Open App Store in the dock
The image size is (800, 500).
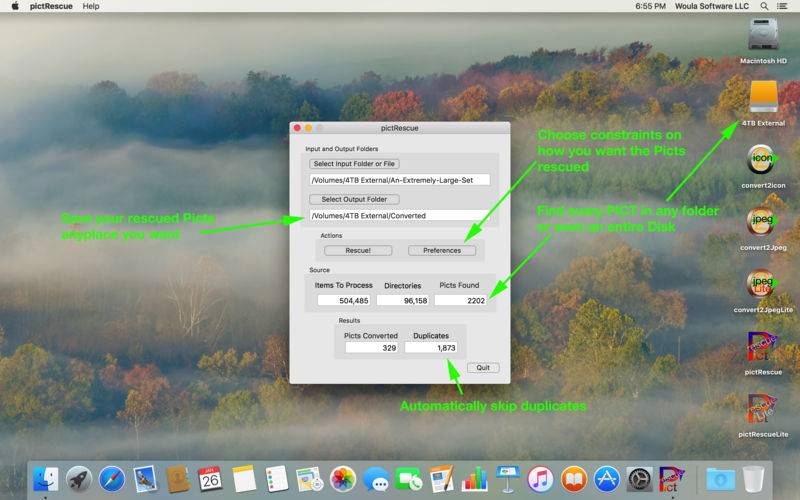point(607,480)
